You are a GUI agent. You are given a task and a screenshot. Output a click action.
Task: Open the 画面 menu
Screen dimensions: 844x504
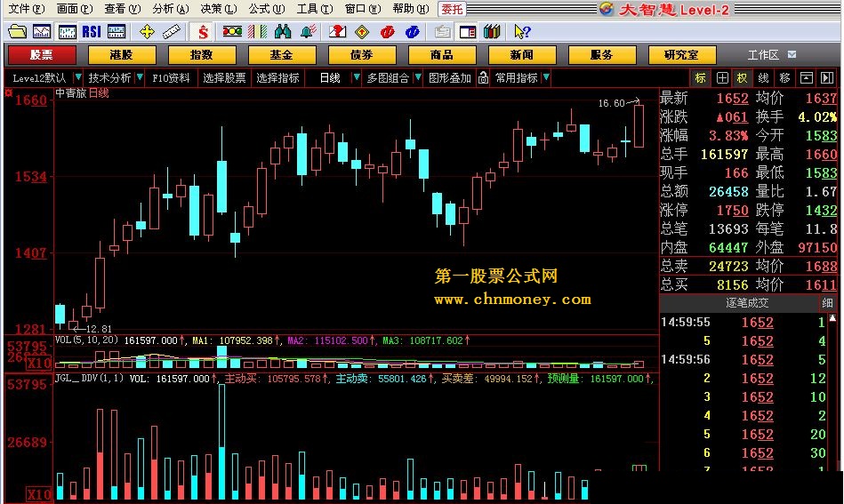click(x=75, y=9)
